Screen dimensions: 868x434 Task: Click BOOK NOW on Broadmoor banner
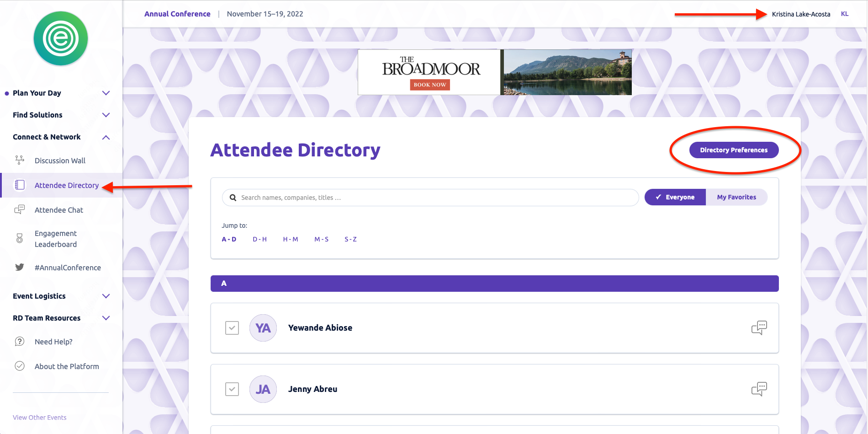pos(430,85)
